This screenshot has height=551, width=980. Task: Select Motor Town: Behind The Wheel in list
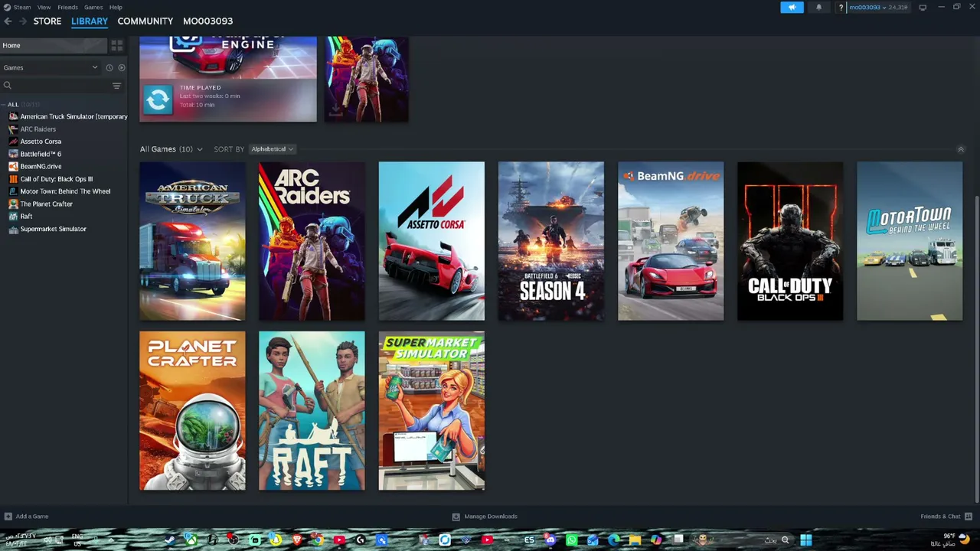point(64,191)
